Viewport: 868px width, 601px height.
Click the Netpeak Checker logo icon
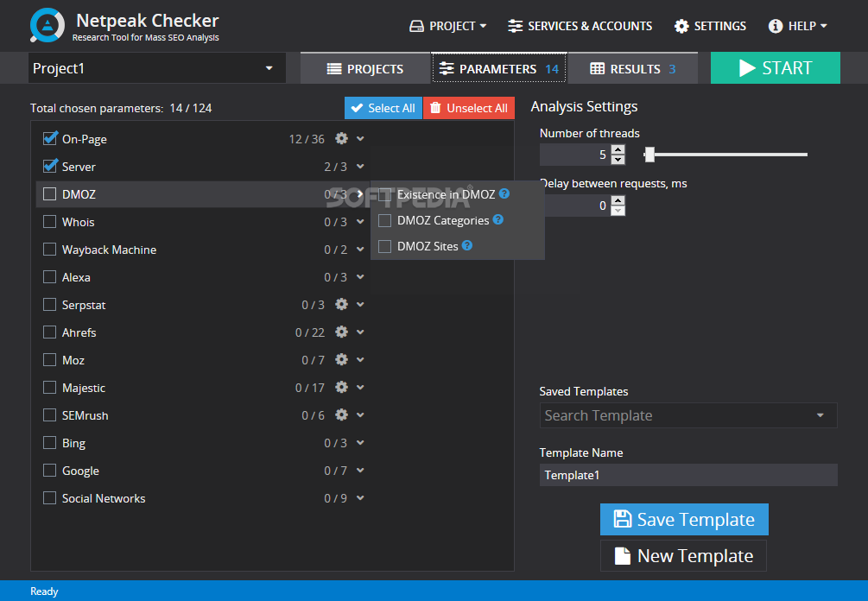(47, 25)
